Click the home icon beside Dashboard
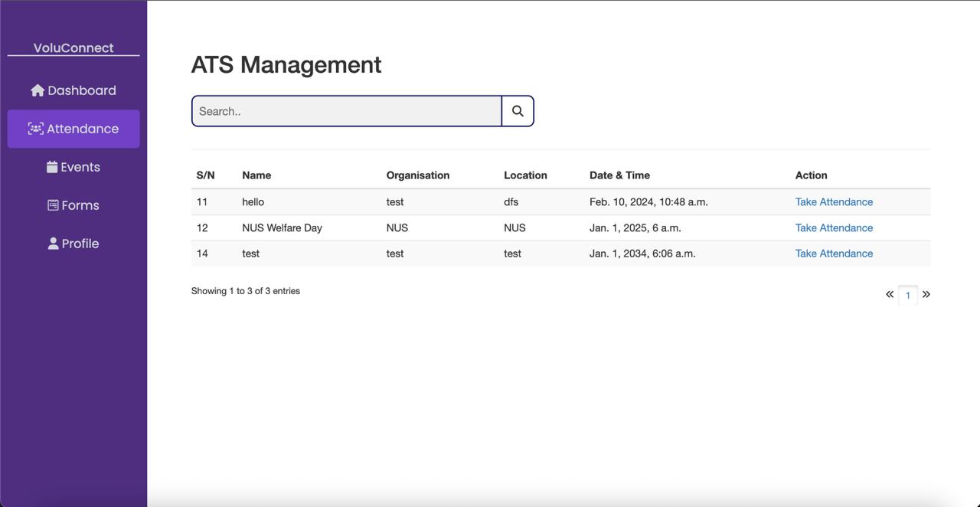 [38, 90]
